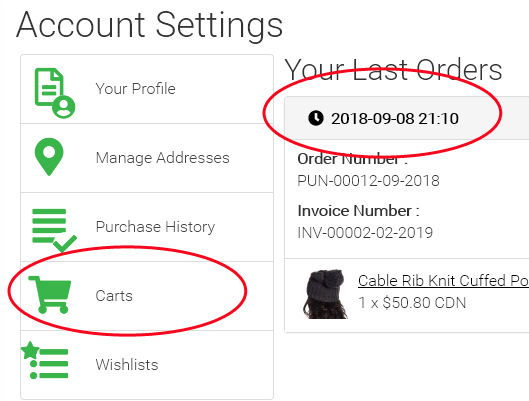Select Carts from account menu
529x401 pixels.
147,296
